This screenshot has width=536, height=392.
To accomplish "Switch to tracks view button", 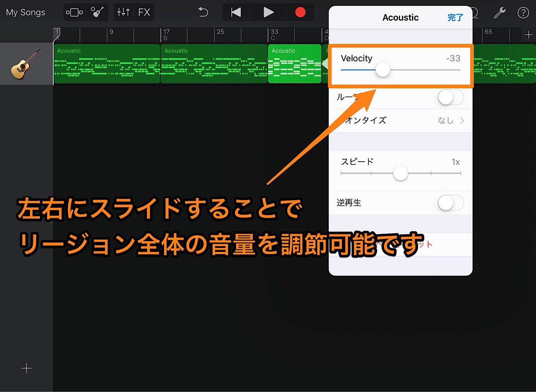I will pos(74,12).
